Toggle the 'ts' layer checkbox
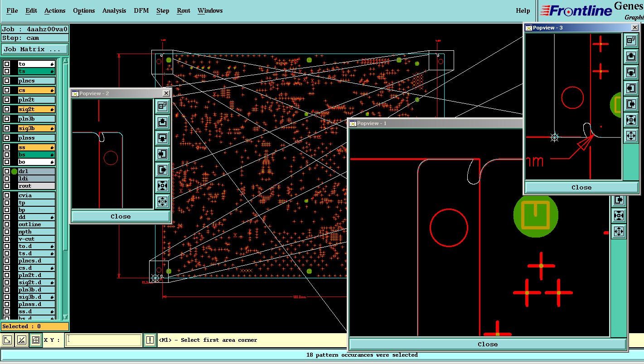Screen dimensions: 644x364 (x=7, y=71)
